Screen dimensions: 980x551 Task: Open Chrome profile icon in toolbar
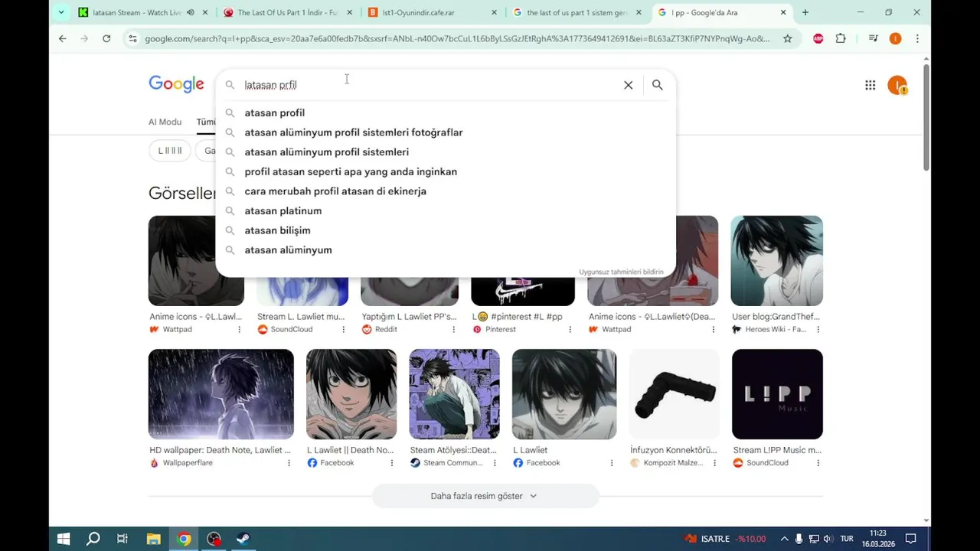[895, 38]
